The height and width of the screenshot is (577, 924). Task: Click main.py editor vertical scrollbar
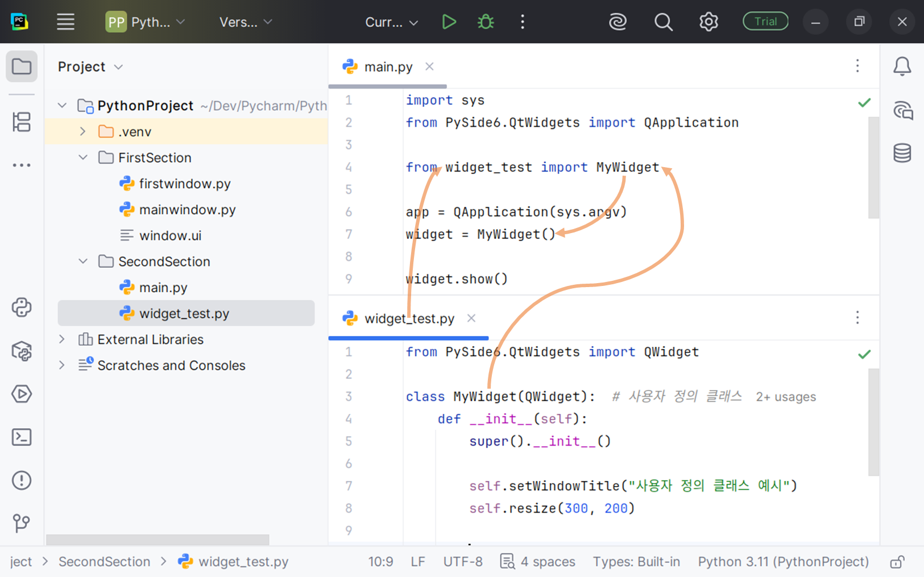pos(874,168)
